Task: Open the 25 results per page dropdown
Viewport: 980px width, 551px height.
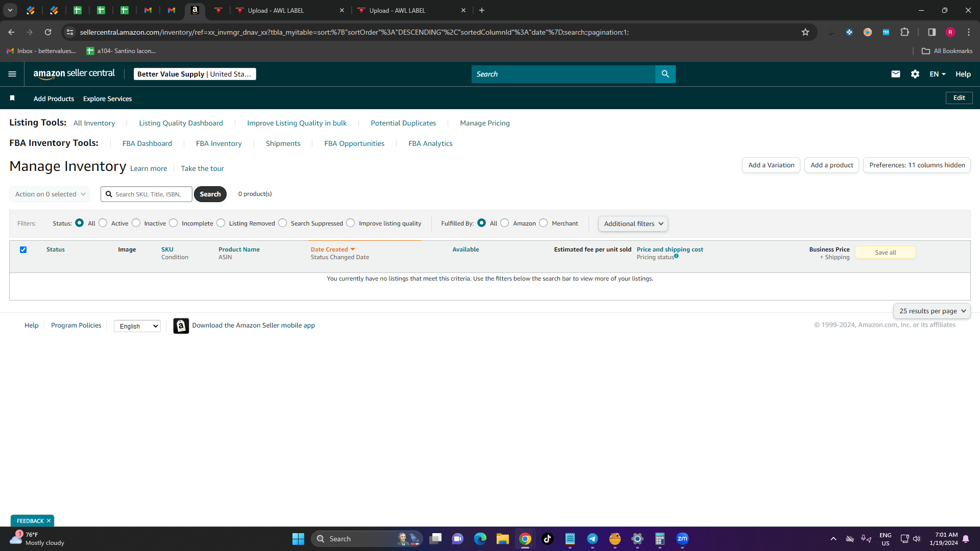Action: pos(932,311)
